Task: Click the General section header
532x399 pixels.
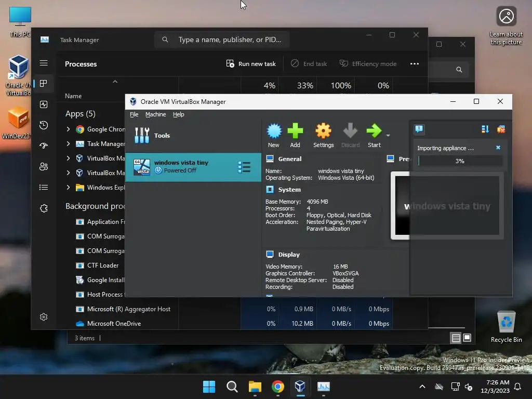Action: tap(290, 159)
